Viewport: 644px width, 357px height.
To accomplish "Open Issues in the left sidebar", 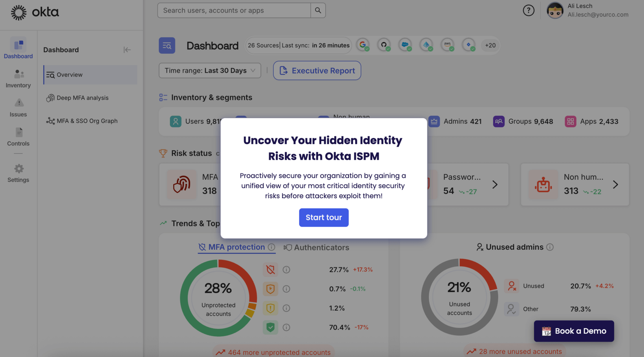I will pos(18,108).
